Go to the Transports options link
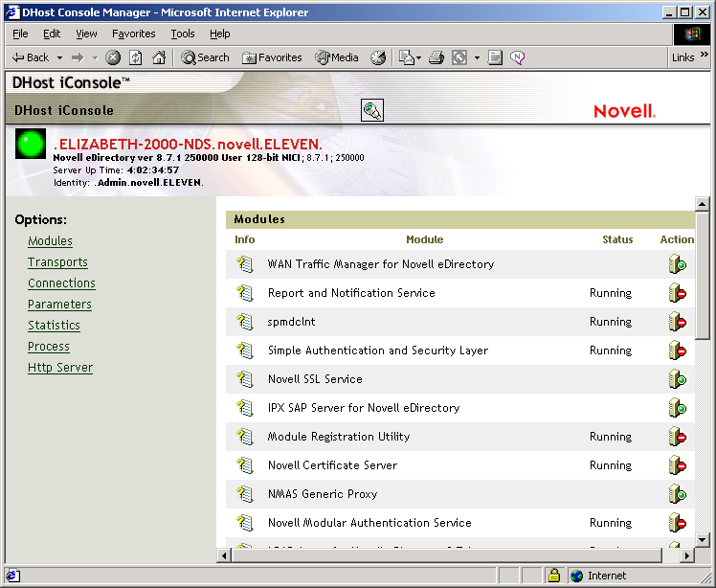The image size is (716, 588). (57, 262)
